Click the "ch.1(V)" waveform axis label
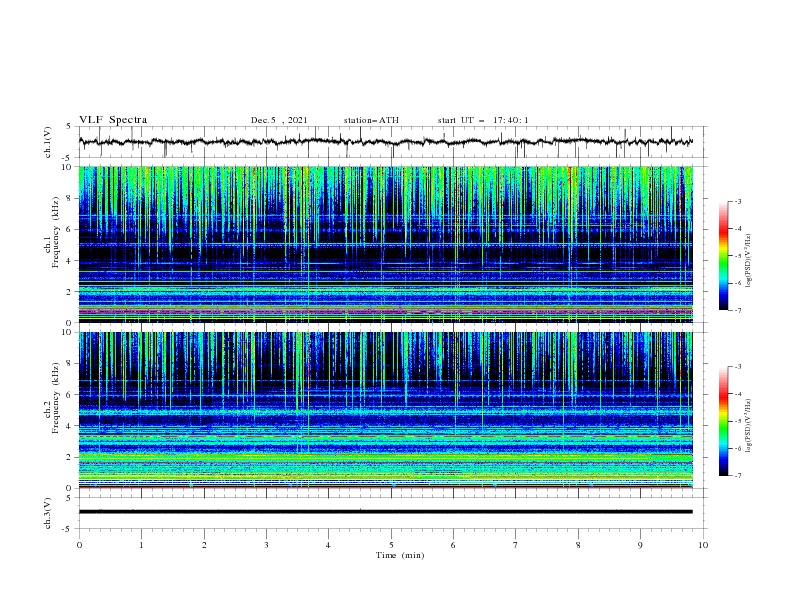The height and width of the screenshot is (612, 792). pos(48,142)
